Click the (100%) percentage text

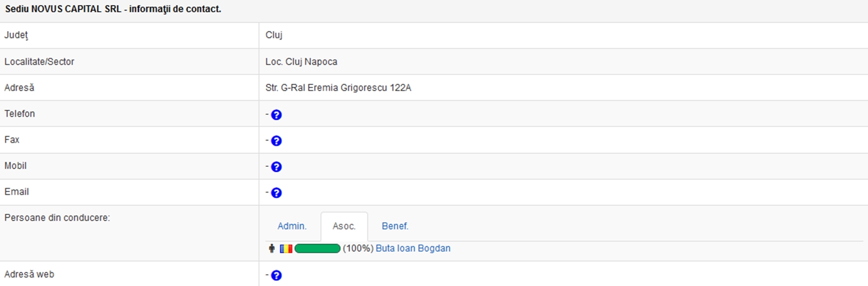[x=358, y=249]
